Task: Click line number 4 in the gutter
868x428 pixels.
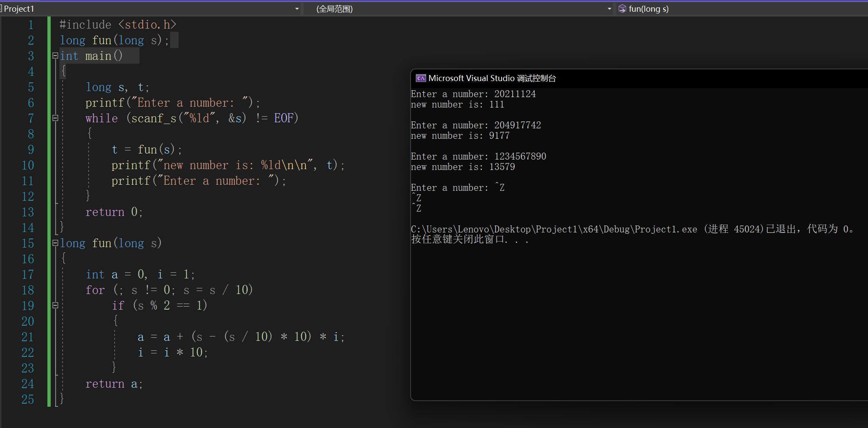Action: click(31, 72)
